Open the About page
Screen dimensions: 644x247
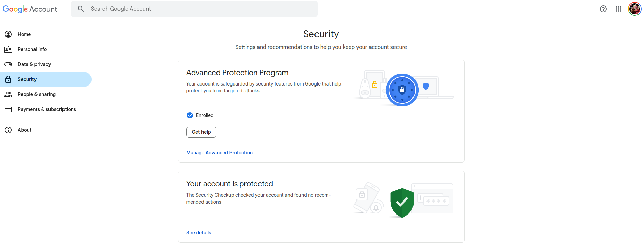coord(46,130)
